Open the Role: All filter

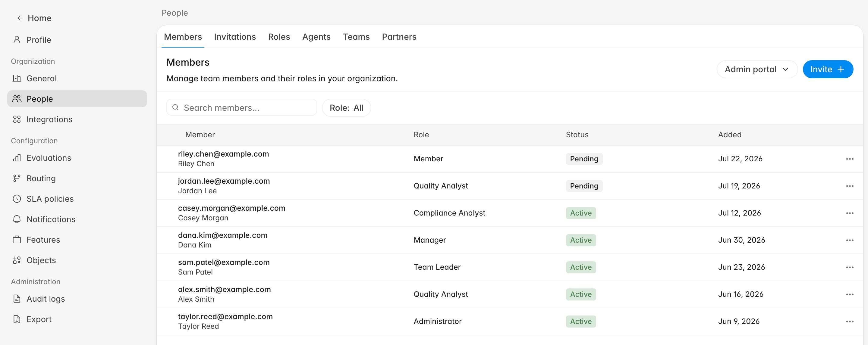coord(346,108)
